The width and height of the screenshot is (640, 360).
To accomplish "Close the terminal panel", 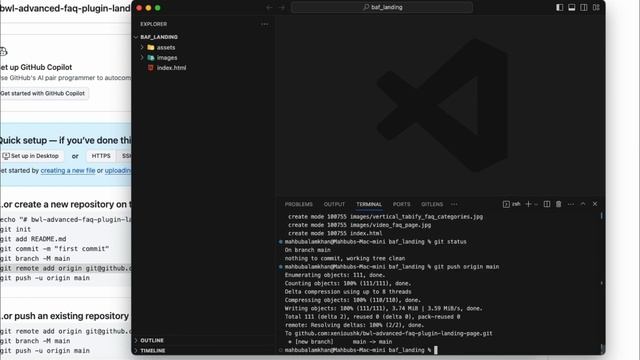I will [x=595, y=204].
